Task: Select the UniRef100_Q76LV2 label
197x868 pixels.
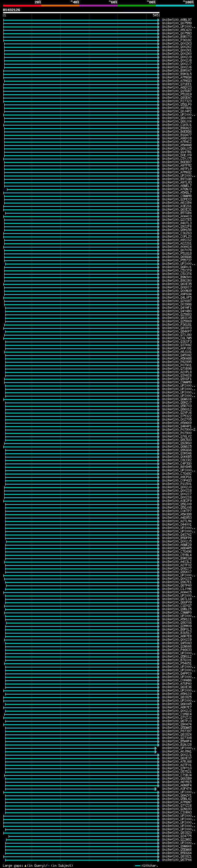Action: pyautogui.click(x=176, y=437)
